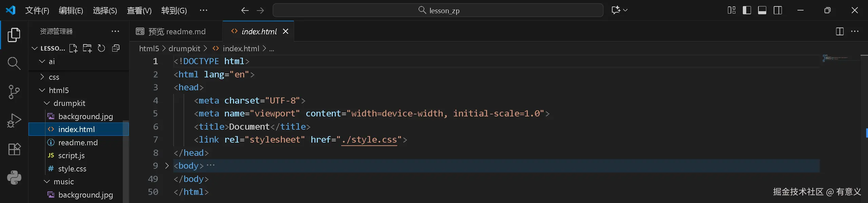Open the Source Control view
This screenshot has width=868, height=203.
pos(14,92)
